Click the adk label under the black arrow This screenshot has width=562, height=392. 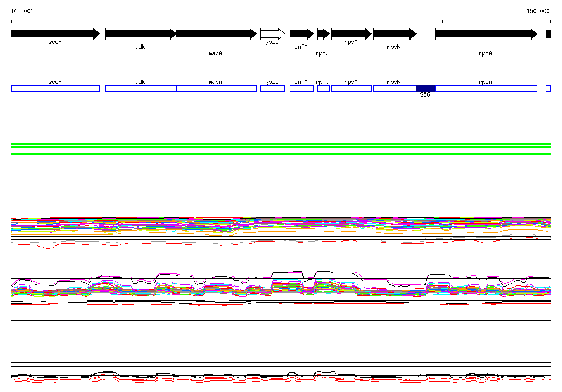pyautogui.click(x=140, y=47)
